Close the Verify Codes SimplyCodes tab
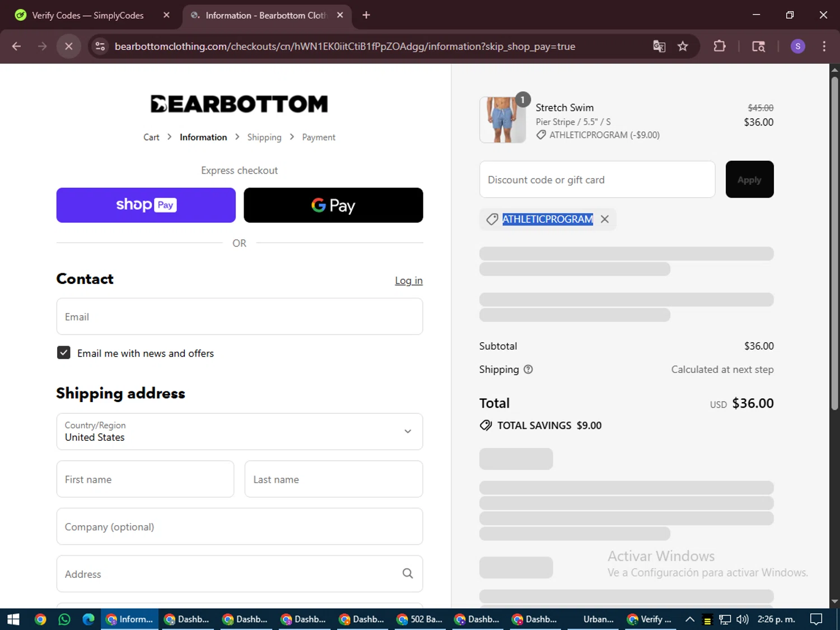 tap(166, 15)
